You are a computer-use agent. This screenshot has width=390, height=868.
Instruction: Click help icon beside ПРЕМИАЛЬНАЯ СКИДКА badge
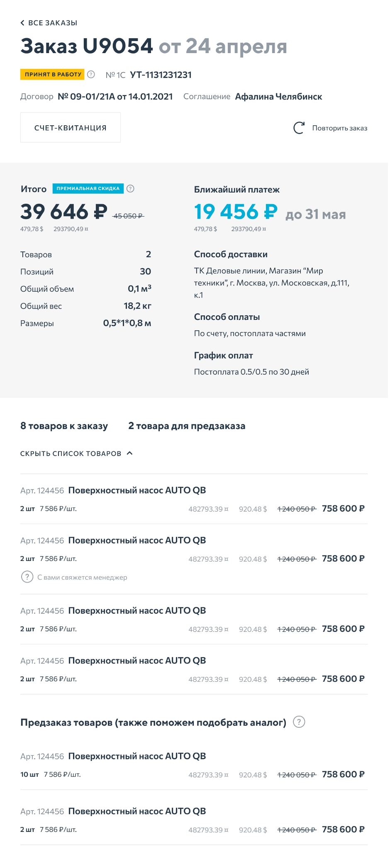coord(130,189)
